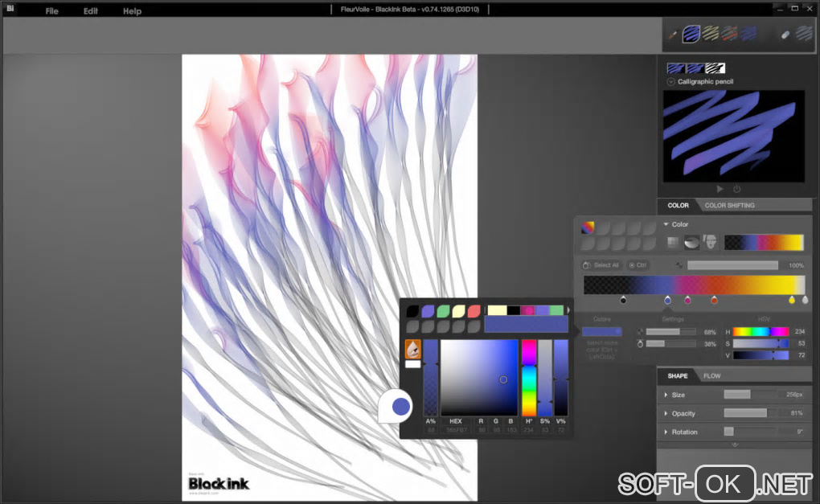
Task: Choose the gray scribble brush beside eraser
Action: 804,34
